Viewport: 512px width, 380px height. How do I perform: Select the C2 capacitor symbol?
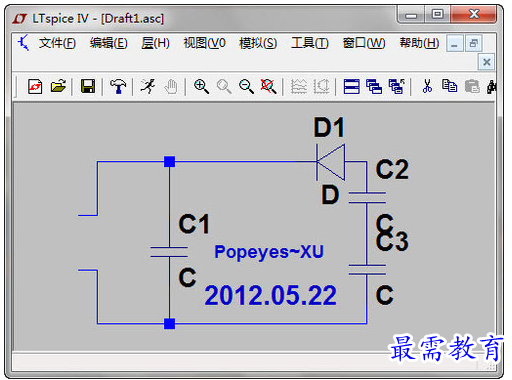367,197
